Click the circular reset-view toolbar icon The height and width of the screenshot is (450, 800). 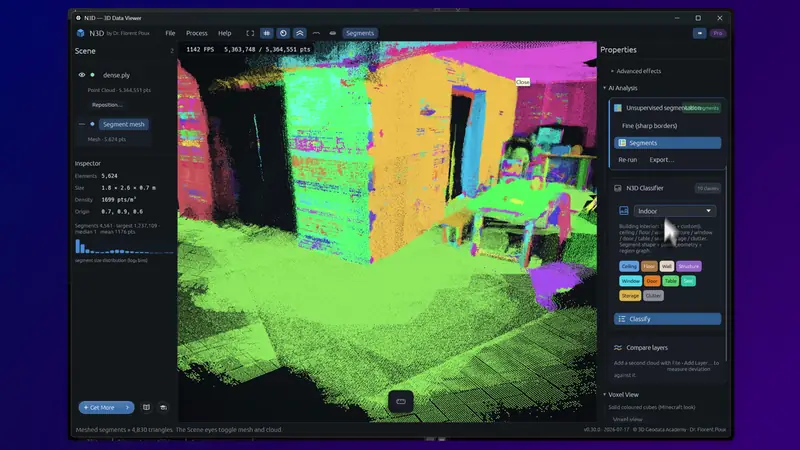coord(283,33)
